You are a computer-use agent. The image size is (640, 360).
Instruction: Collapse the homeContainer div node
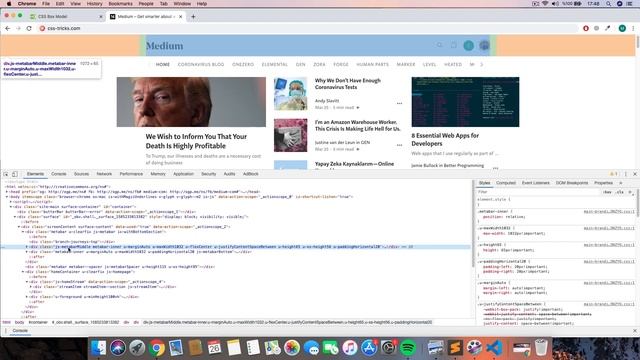pyautogui.click(x=23, y=272)
